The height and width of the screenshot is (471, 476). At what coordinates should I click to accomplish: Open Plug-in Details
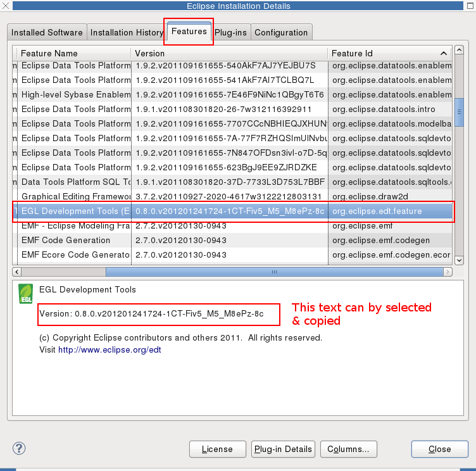[283, 449]
